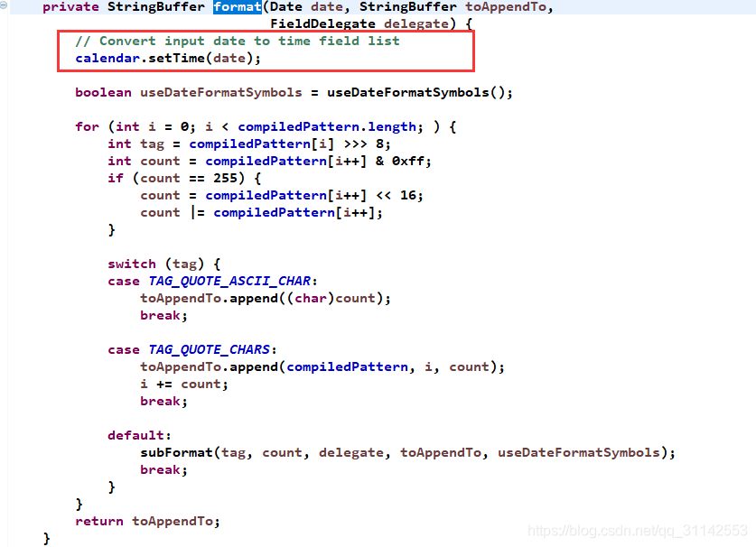This screenshot has width=756, height=547.
Task: Click 'length' in compiledPattern.length
Action: click(392, 126)
